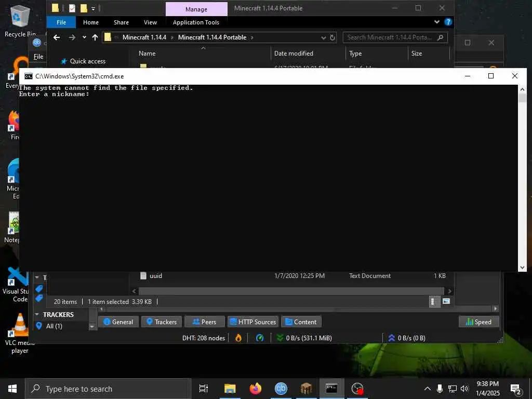532x399 pixels.
Task: Click the Minecraft 1.14.4 Portable breadcrumb
Action: [x=212, y=37]
